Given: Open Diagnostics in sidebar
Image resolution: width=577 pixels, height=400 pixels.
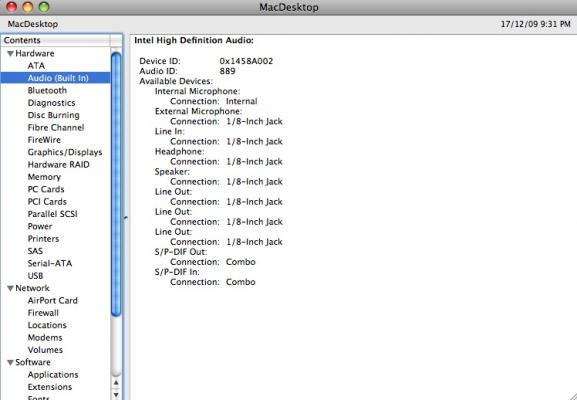Looking at the screenshot, I should [x=51, y=103].
